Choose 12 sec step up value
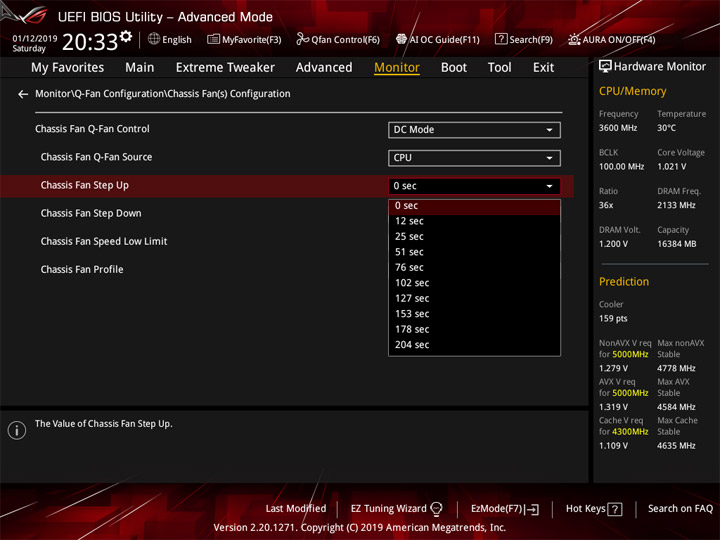Screen dimensions: 720x540 point(474,221)
